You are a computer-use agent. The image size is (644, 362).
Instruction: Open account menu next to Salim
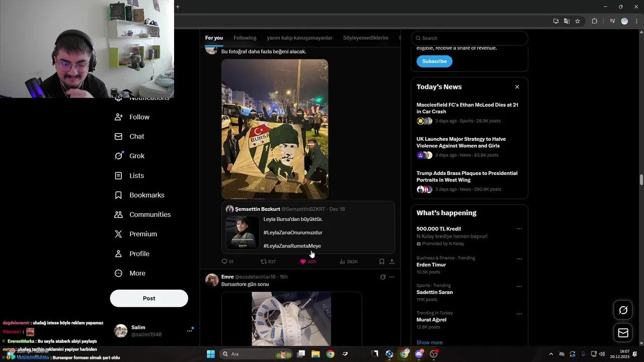190,330
